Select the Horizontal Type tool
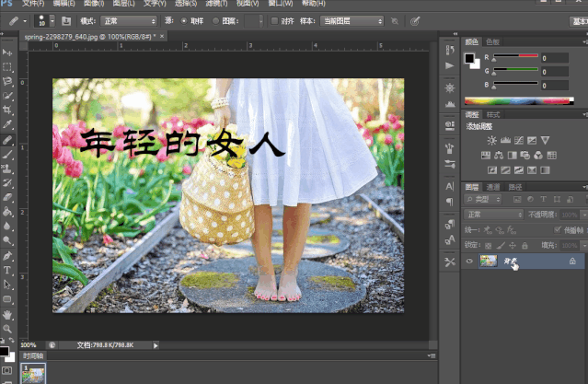The image size is (588, 384). [x=7, y=270]
